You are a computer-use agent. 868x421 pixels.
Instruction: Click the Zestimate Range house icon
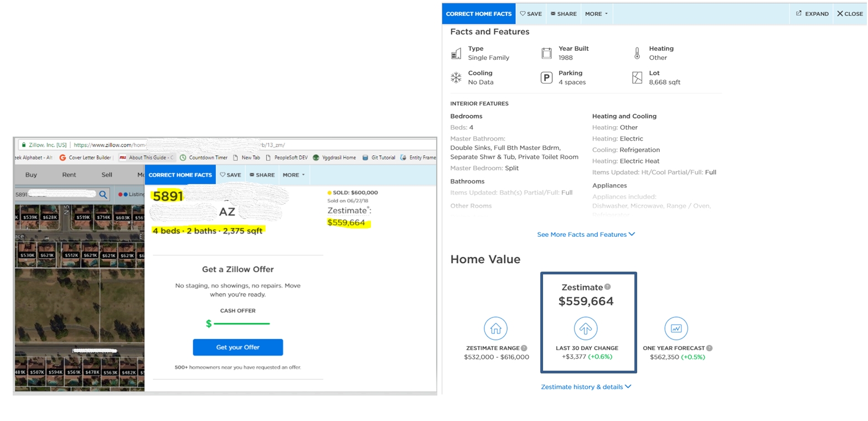[495, 329]
